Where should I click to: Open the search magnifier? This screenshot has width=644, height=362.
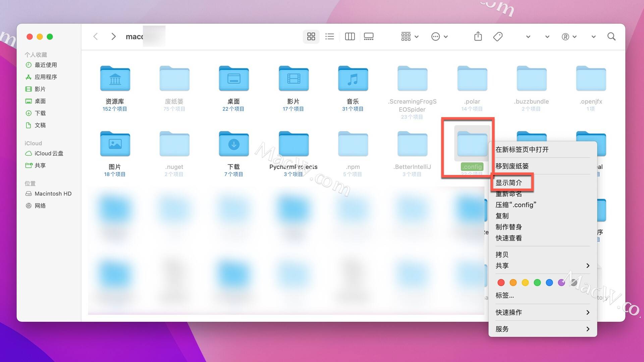[x=611, y=37]
